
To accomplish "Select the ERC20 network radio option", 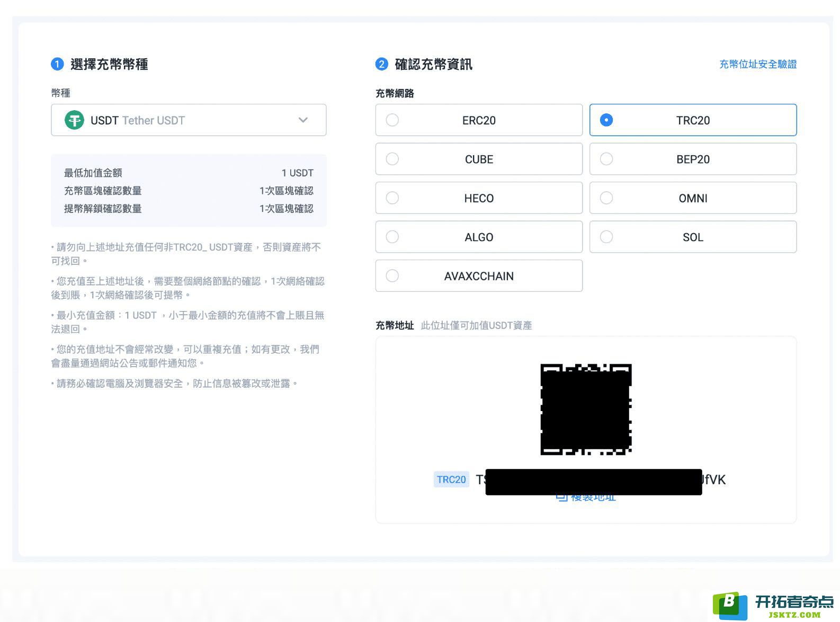I will click(479, 120).
